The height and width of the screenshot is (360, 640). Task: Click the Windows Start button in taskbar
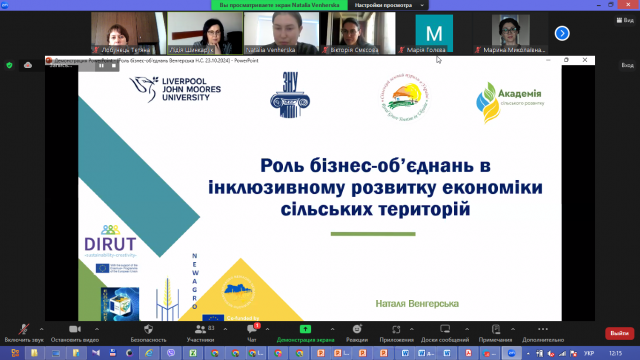point(15,353)
